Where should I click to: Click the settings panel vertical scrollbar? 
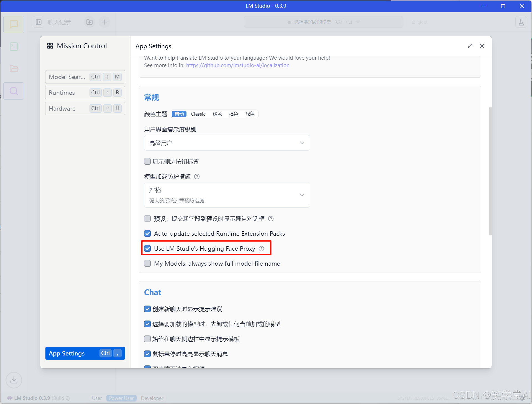pyautogui.click(x=490, y=171)
